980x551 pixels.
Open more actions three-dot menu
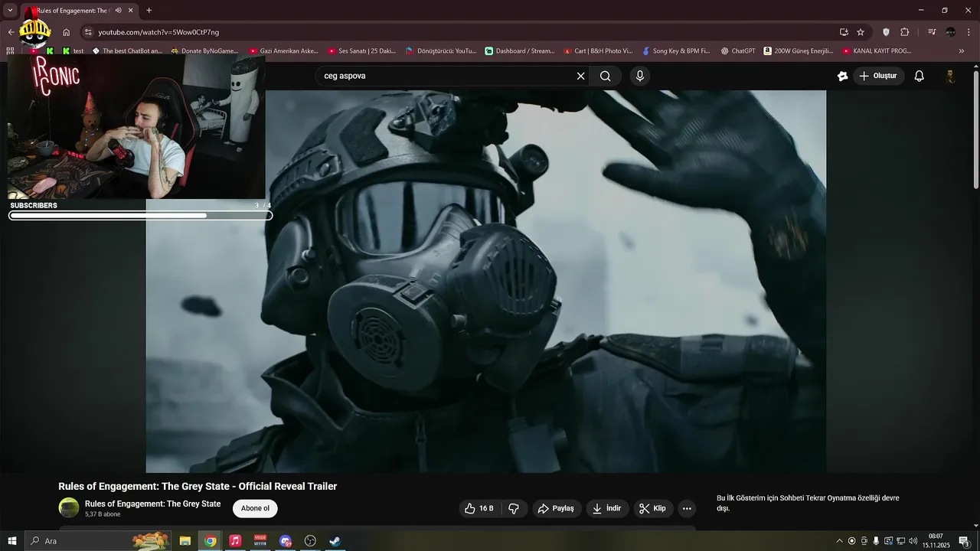(x=687, y=508)
